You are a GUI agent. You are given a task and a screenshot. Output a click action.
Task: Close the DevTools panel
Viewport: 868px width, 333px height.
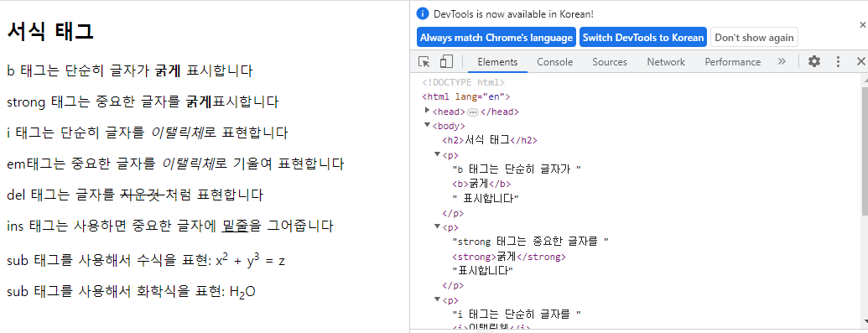tap(860, 61)
